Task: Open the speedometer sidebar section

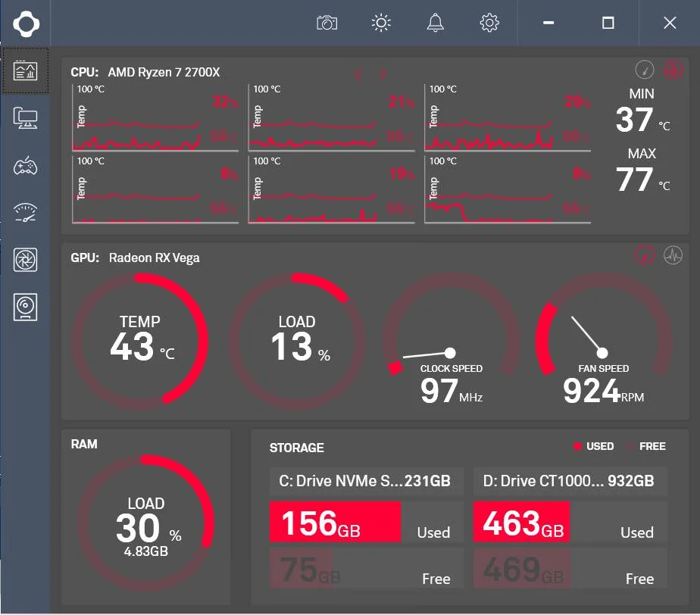Action: click(x=26, y=213)
